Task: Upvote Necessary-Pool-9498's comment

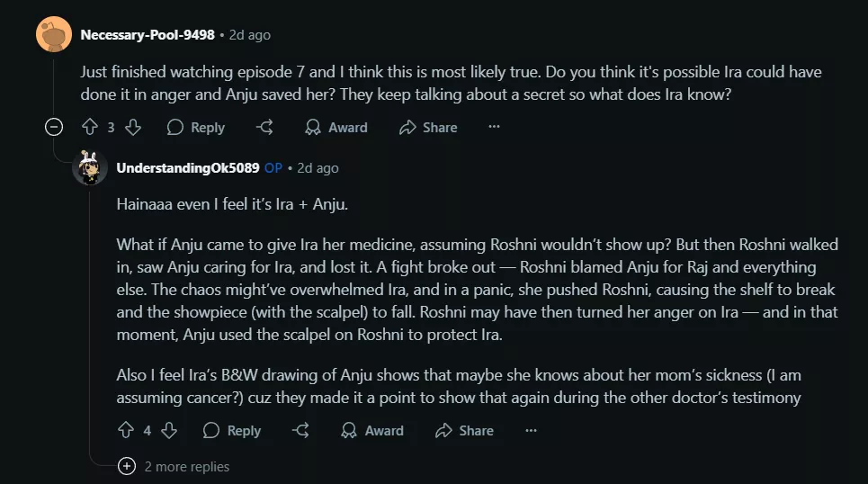Action: [89, 128]
